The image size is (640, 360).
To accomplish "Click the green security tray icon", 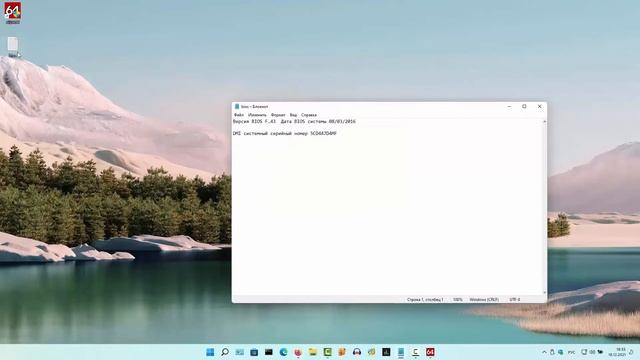I will coord(560,352).
